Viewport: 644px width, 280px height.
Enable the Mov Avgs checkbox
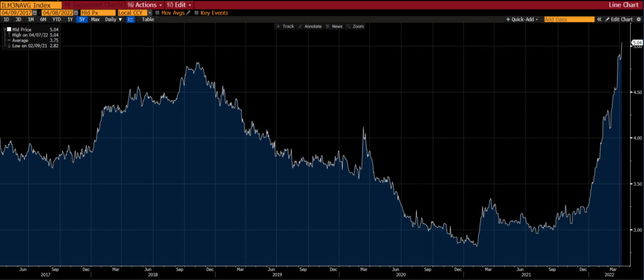coord(157,13)
